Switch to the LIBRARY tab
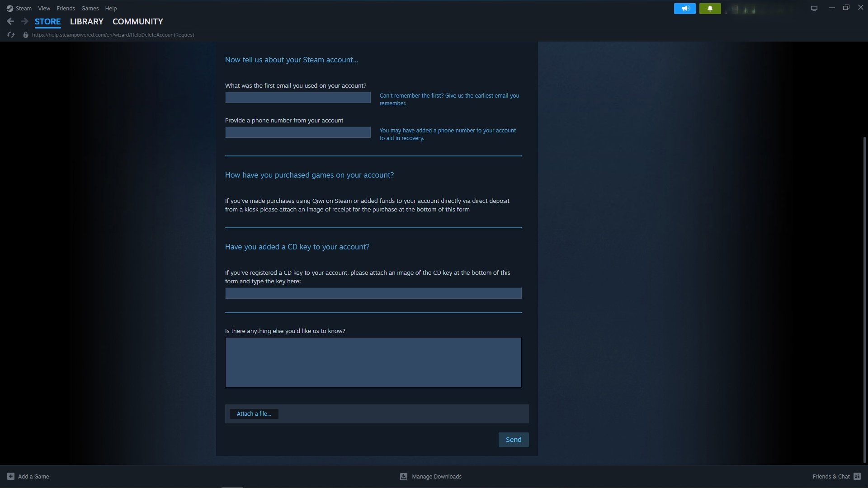 [x=87, y=21]
